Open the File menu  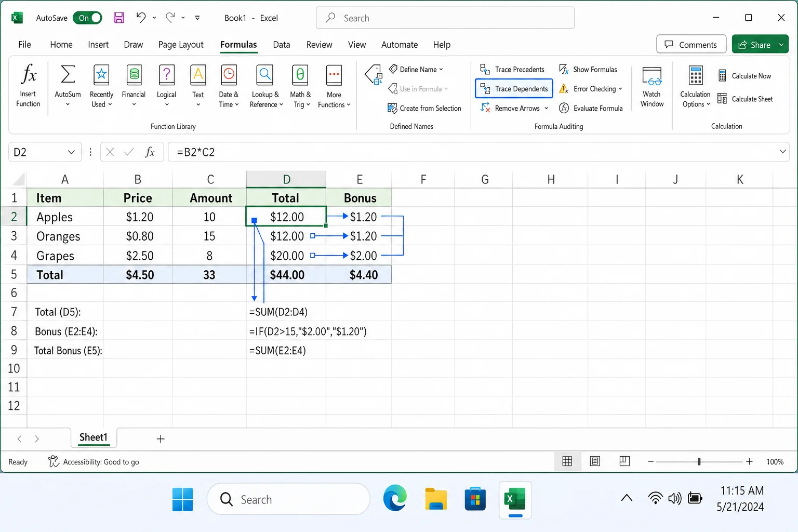coord(24,45)
